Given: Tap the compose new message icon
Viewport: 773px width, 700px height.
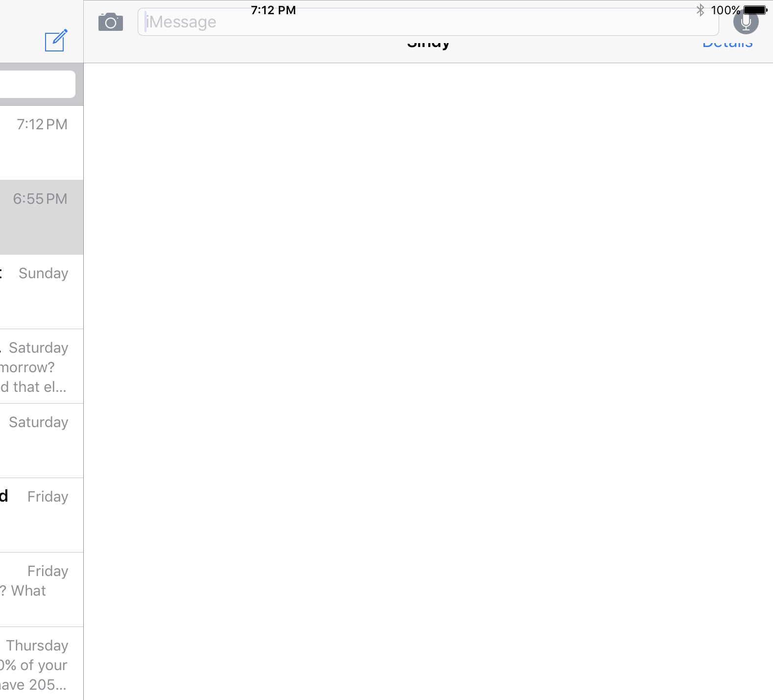Looking at the screenshot, I should 56,41.
